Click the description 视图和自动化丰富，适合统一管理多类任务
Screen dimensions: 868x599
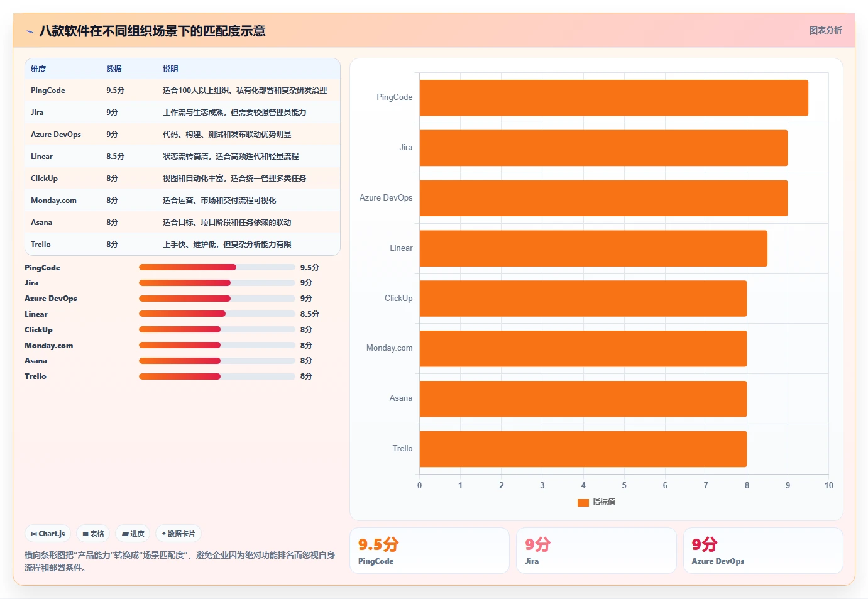click(234, 179)
